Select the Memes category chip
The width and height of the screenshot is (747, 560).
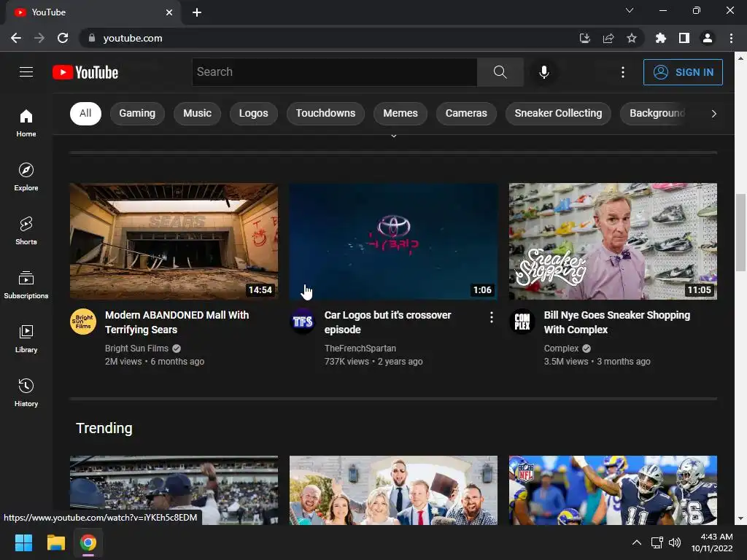click(x=400, y=113)
